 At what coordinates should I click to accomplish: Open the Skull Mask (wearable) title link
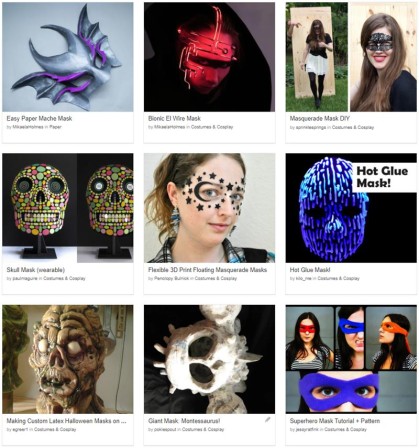pyautogui.click(x=36, y=270)
